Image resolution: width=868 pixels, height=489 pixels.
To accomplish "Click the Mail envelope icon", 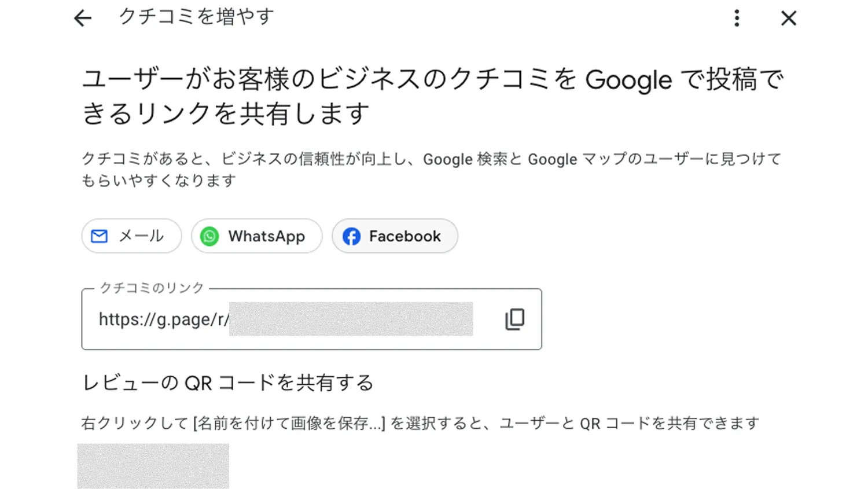I will coord(100,236).
